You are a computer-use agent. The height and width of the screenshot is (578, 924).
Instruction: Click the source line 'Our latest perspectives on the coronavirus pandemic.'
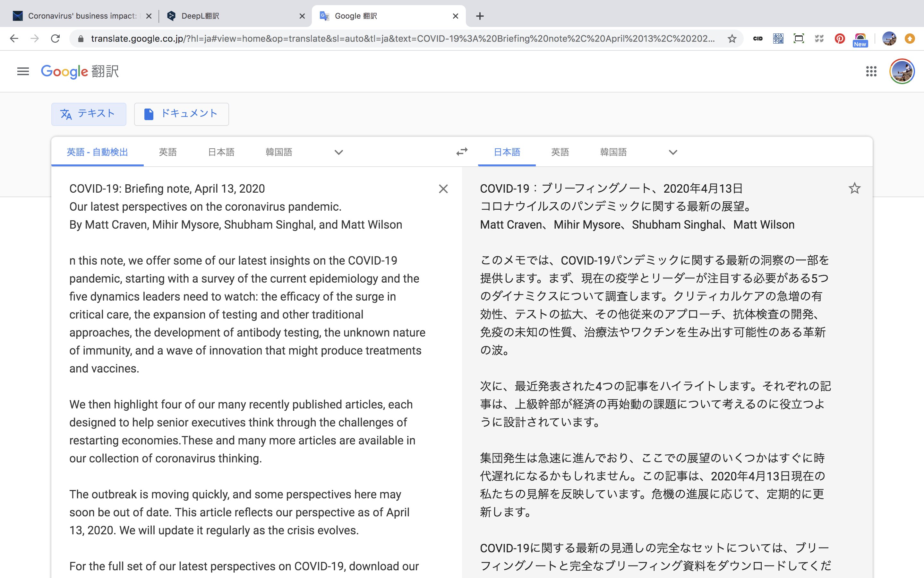[205, 206]
